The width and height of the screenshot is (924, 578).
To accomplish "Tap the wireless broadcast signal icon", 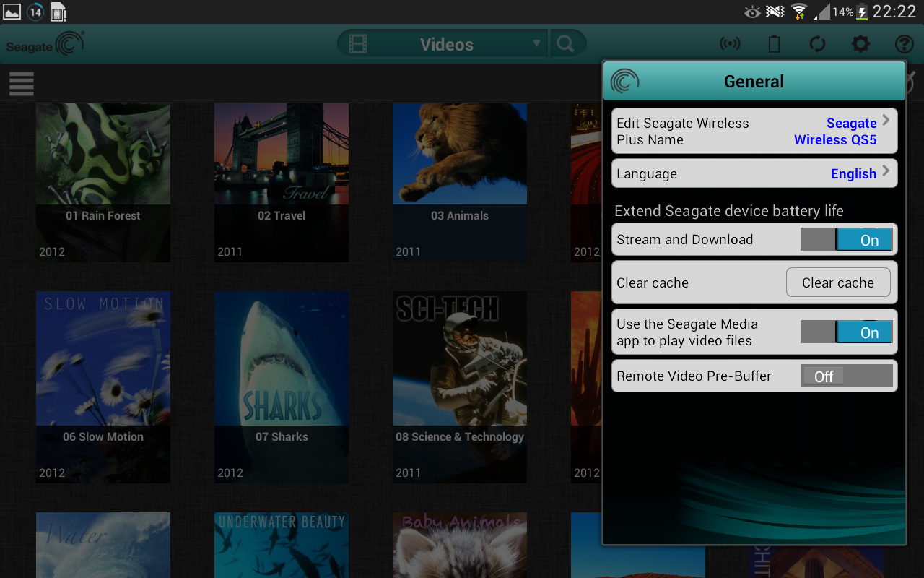I will (730, 44).
